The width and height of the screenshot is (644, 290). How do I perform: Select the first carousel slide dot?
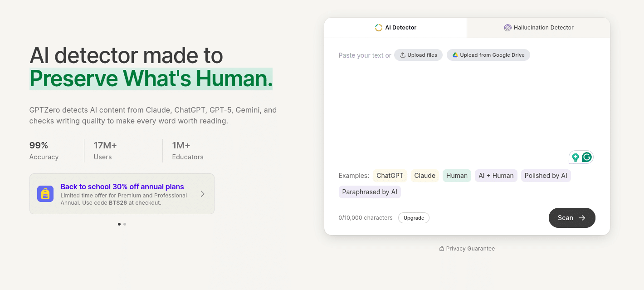click(x=119, y=224)
